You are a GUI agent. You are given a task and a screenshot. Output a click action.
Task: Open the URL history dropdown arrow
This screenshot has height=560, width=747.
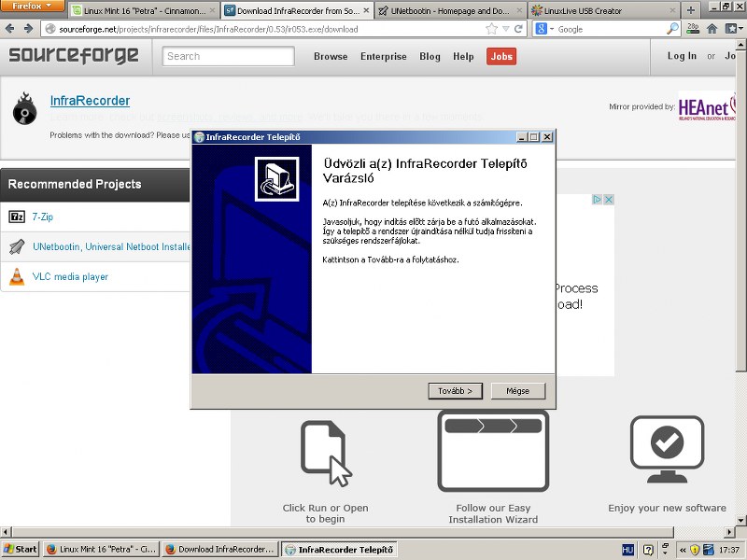pyautogui.click(x=505, y=29)
